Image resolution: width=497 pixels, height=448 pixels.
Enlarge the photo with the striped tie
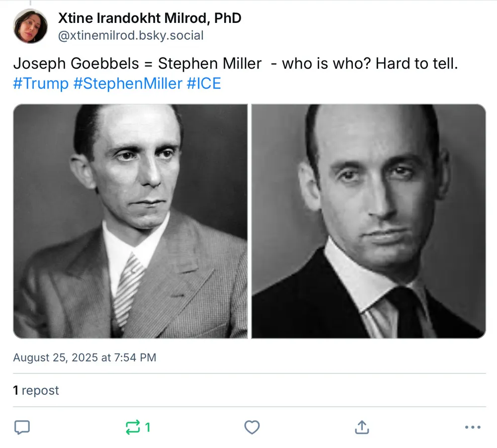click(130, 221)
